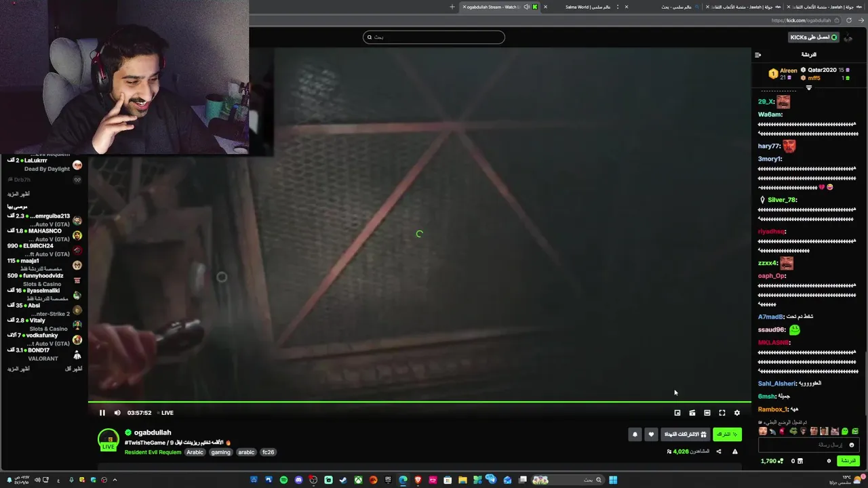This screenshot has width=868, height=488.
Task: Focus the Kick search bar
Action: click(434, 37)
